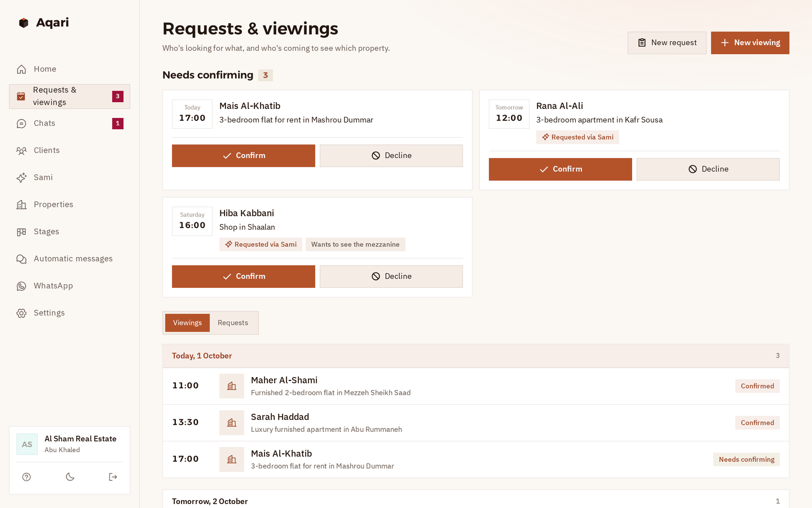Decline Rana Al-Ali's viewing
The height and width of the screenshot is (508, 812).
pyautogui.click(x=708, y=169)
